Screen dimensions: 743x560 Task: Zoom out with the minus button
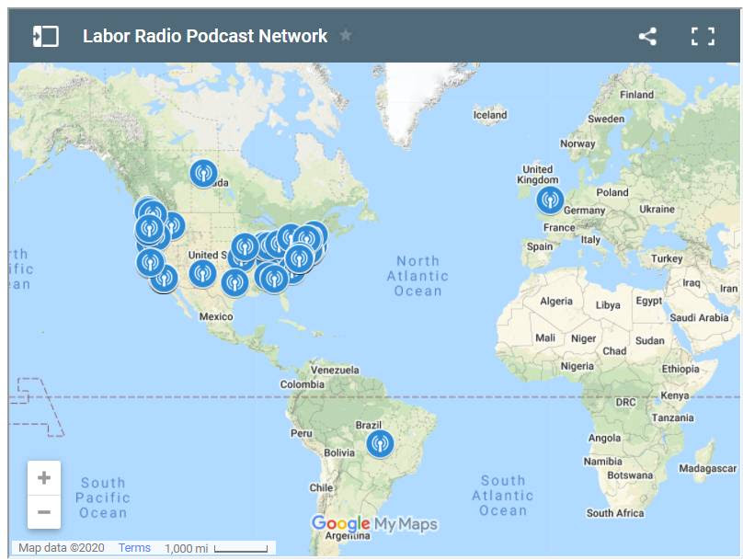point(44,512)
